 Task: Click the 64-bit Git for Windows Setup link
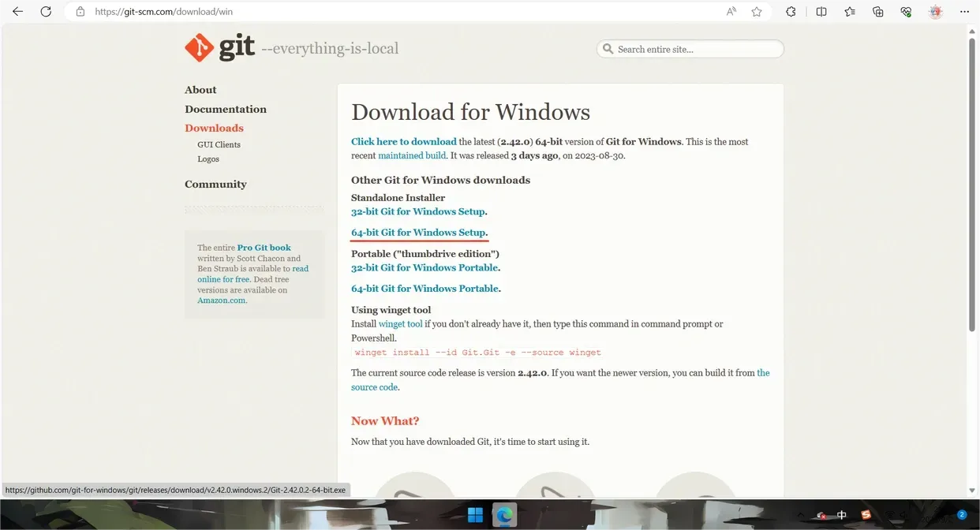tap(418, 233)
